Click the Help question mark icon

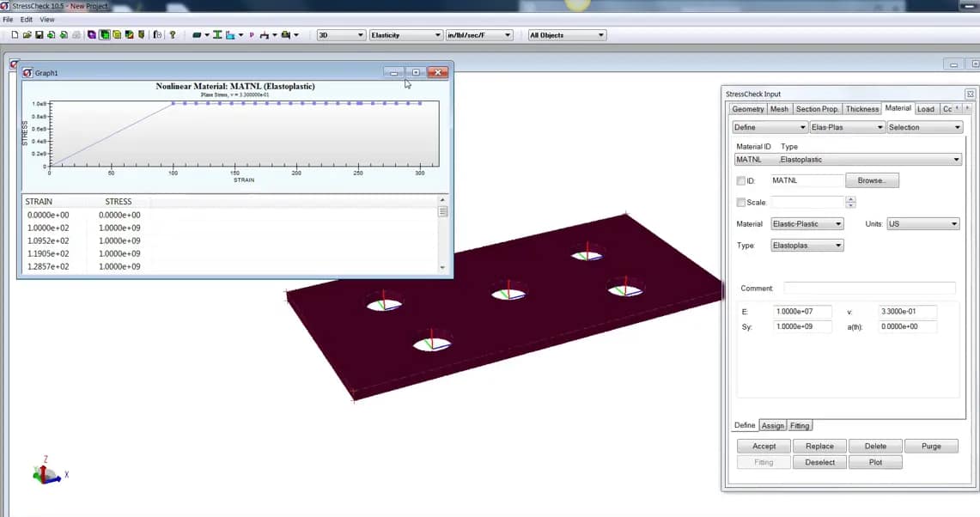[172, 34]
